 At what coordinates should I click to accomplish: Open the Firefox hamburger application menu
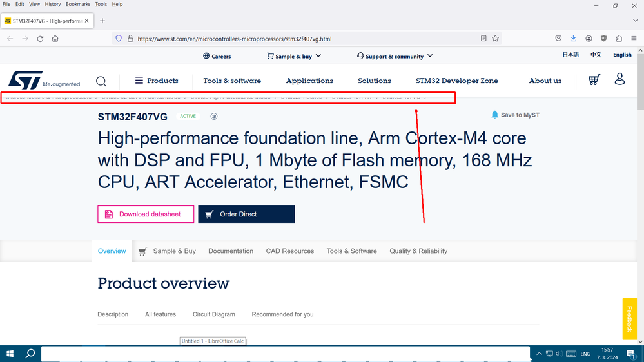click(x=634, y=39)
